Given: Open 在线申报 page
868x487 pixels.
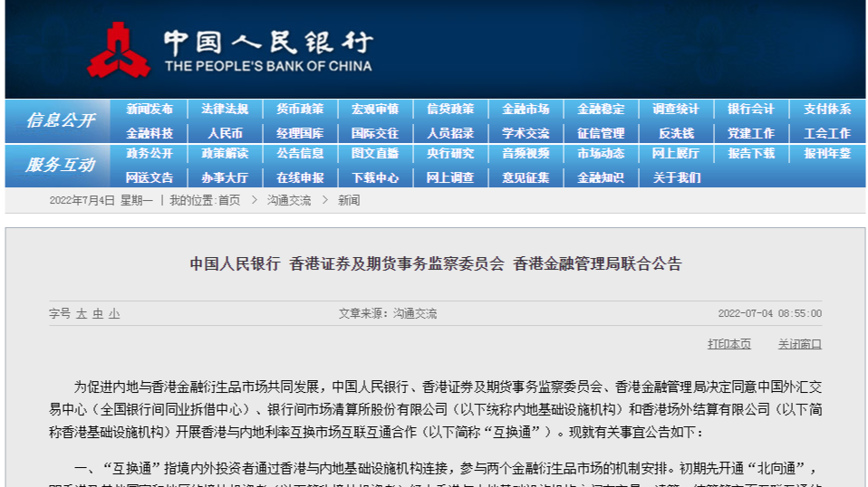Looking at the screenshot, I should [x=300, y=177].
